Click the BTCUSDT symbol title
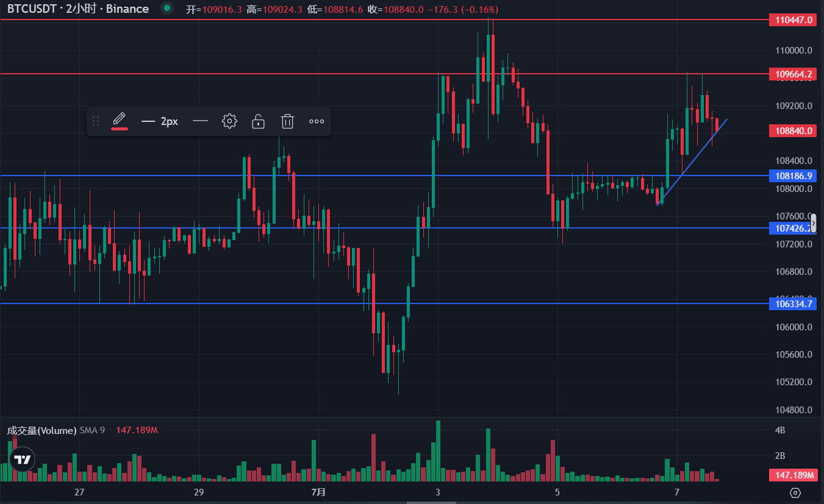The image size is (824, 504). pyautogui.click(x=78, y=9)
